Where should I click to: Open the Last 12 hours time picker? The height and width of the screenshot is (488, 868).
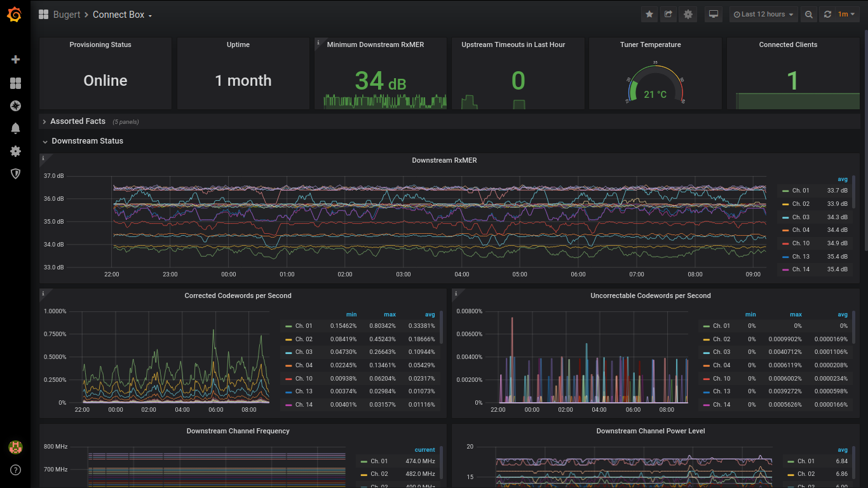[x=763, y=14]
